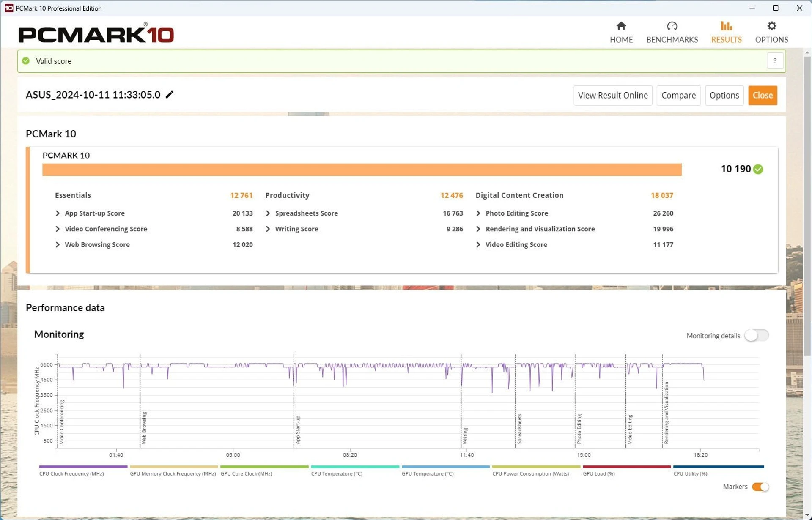
Task: Click the orange PCMark 10 score bar
Action: [362, 170]
